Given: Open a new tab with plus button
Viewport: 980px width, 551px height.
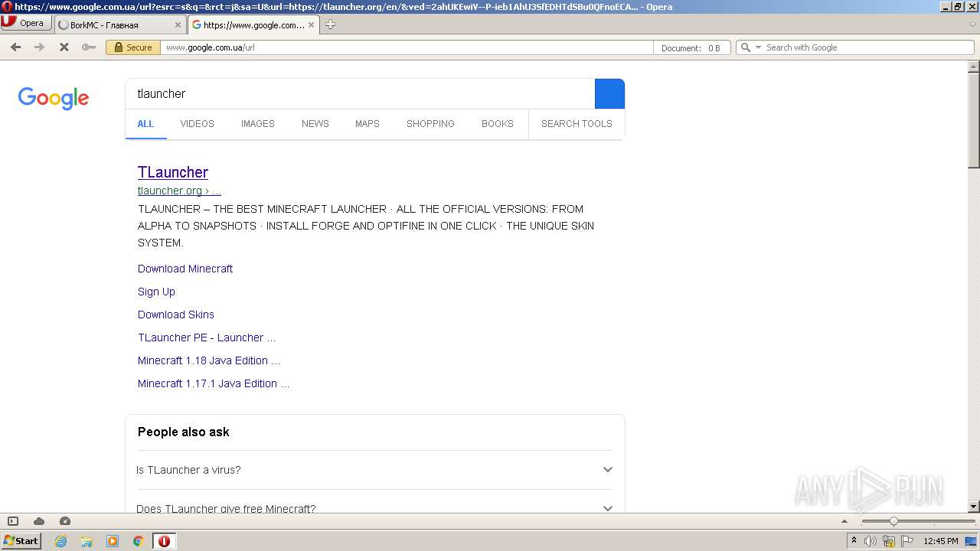Looking at the screenshot, I should (x=330, y=24).
